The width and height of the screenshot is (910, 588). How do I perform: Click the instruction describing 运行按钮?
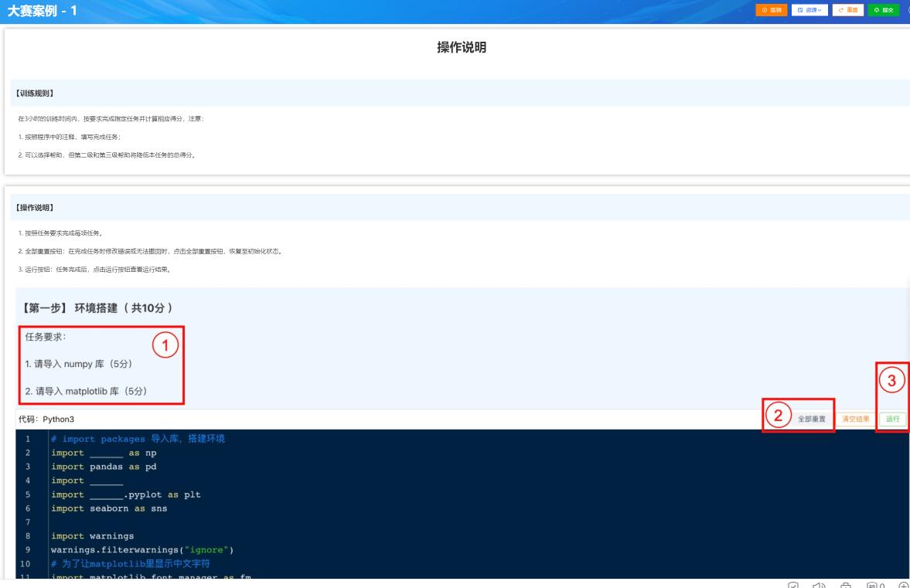(x=94, y=269)
